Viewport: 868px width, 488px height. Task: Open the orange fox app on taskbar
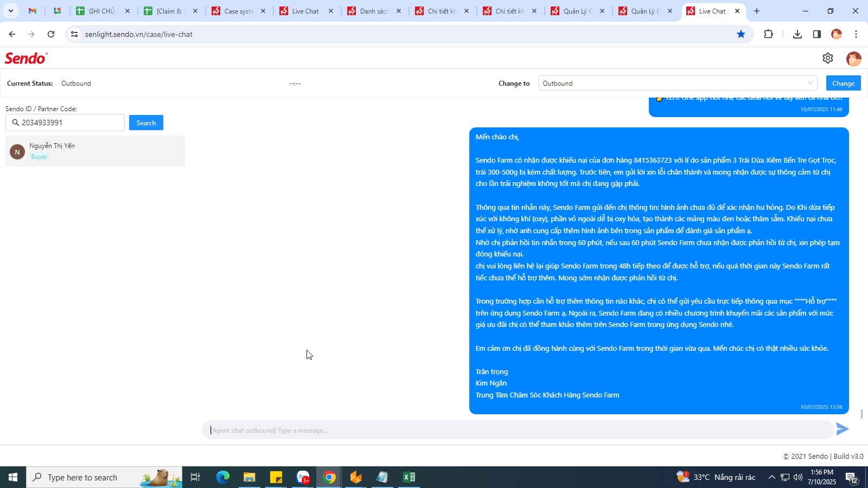click(356, 477)
